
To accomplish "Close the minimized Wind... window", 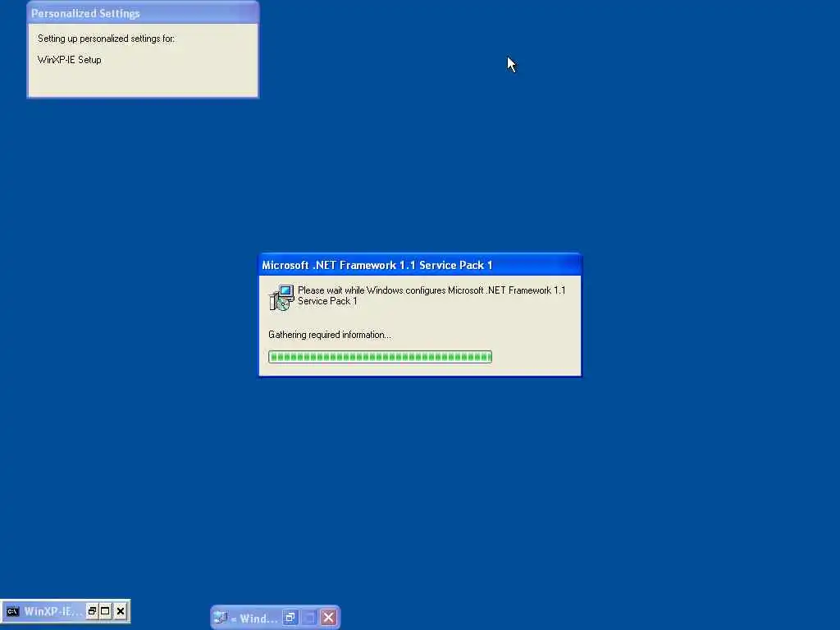I will click(x=328, y=618).
